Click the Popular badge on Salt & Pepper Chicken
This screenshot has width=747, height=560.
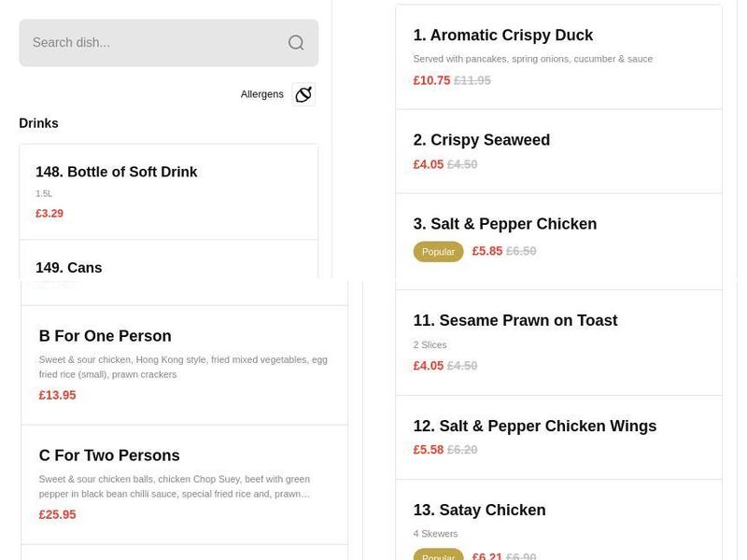pos(438,251)
